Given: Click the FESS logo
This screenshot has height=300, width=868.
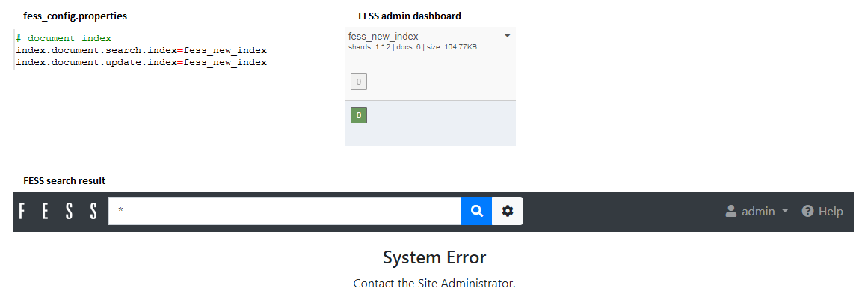Looking at the screenshot, I should tap(58, 211).
